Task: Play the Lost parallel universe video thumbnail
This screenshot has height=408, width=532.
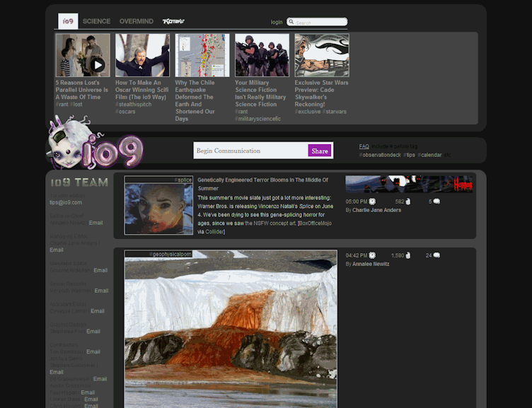Action: tap(83, 55)
